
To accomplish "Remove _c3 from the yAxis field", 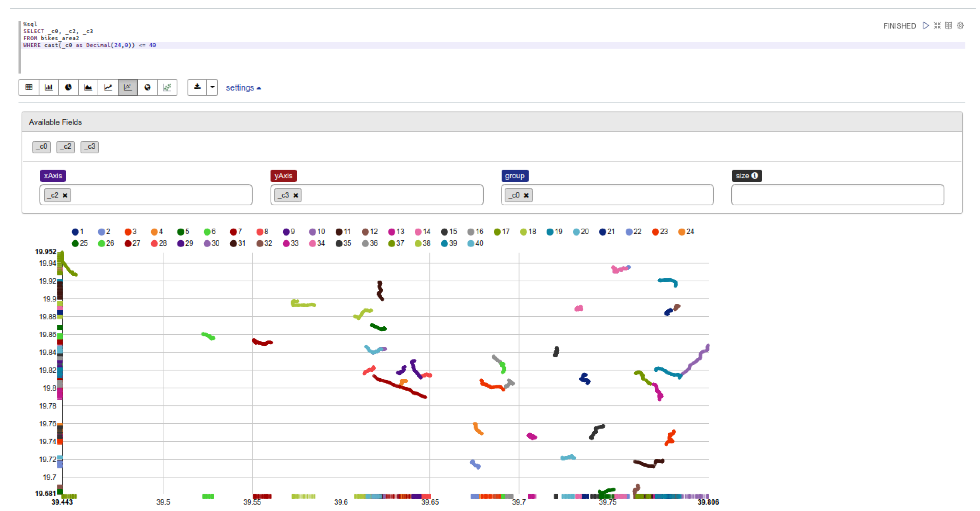I will tap(296, 195).
